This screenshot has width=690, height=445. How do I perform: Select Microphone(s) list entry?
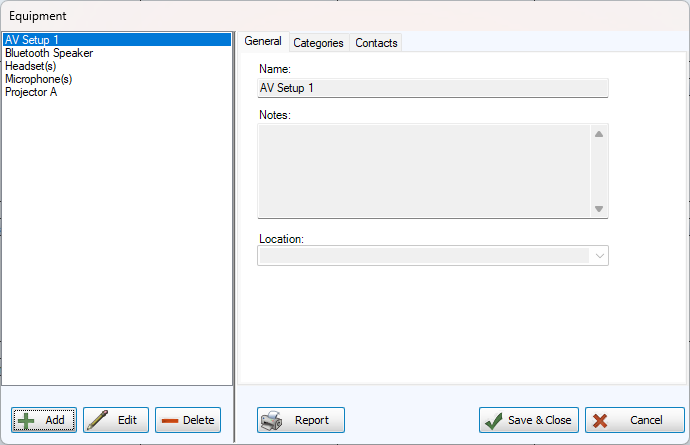pos(38,79)
